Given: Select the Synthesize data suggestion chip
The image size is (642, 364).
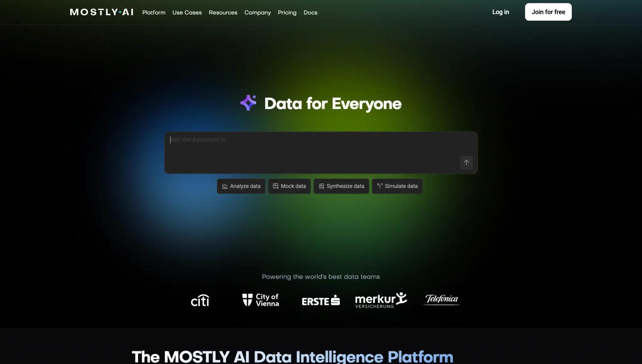Looking at the screenshot, I should click(x=341, y=186).
